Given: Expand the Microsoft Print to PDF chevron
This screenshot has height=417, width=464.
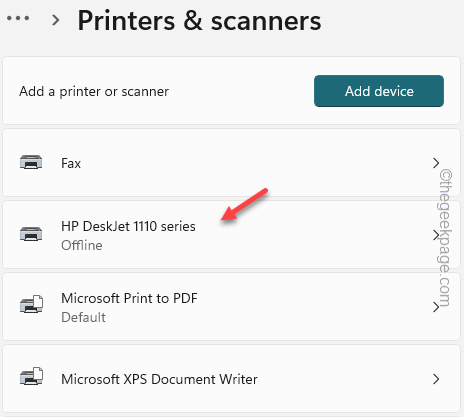Looking at the screenshot, I should [x=436, y=307].
